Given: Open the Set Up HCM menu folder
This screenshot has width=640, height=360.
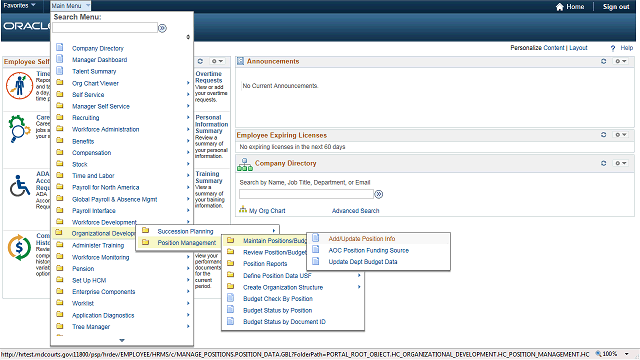Looking at the screenshot, I should pos(89,280).
